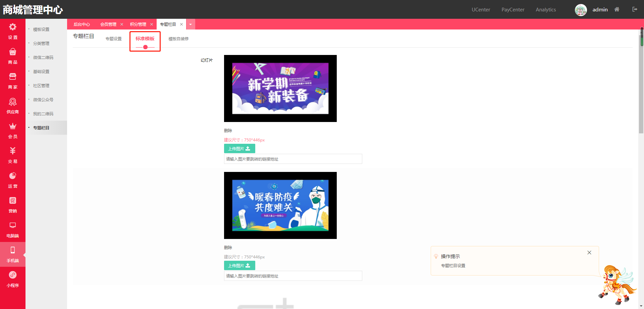The height and width of the screenshot is (309, 644).
Task: Open the 商家 merchant sidebar icon
Action: coord(13,77)
